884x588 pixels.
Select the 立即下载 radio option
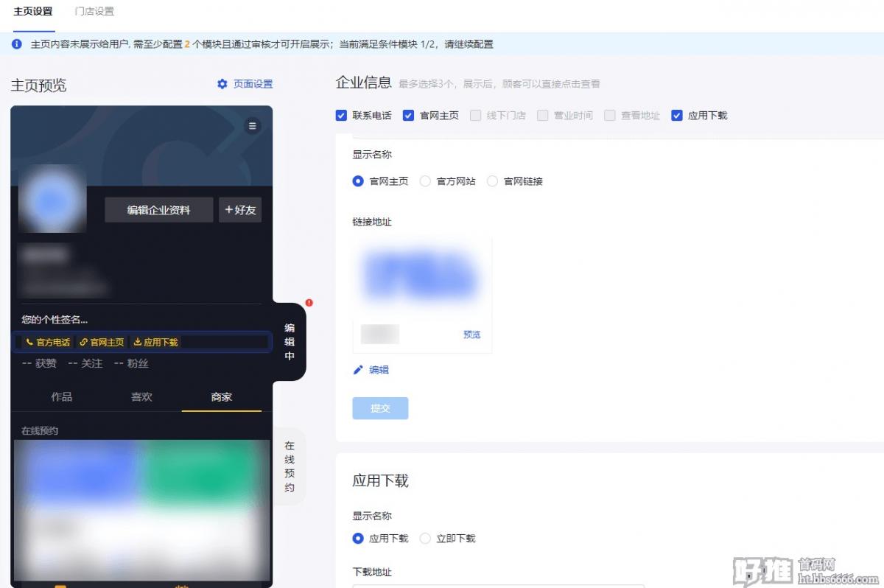click(425, 539)
